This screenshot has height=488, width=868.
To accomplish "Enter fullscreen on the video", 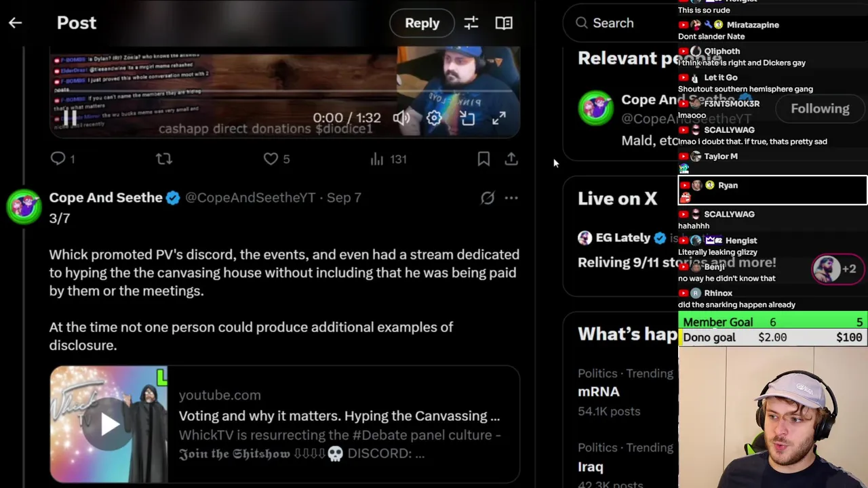I will [x=499, y=118].
